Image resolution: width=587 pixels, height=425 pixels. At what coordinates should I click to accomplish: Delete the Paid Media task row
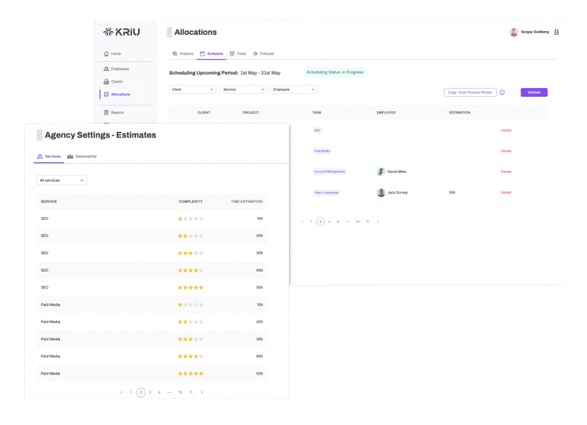click(506, 151)
